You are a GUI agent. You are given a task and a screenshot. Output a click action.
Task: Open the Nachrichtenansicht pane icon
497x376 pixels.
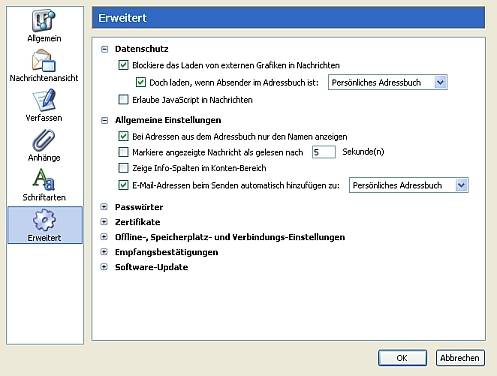[44, 61]
